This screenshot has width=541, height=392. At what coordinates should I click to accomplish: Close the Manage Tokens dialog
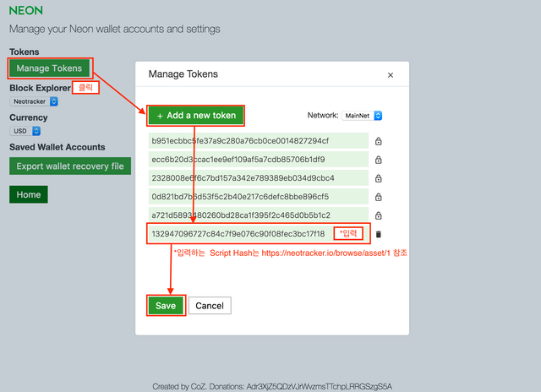(x=391, y=75)
